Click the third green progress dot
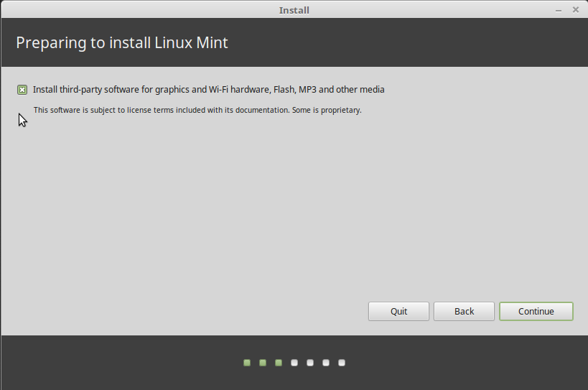The height and width of the screenshot is (390, 588). click(279, 363)
